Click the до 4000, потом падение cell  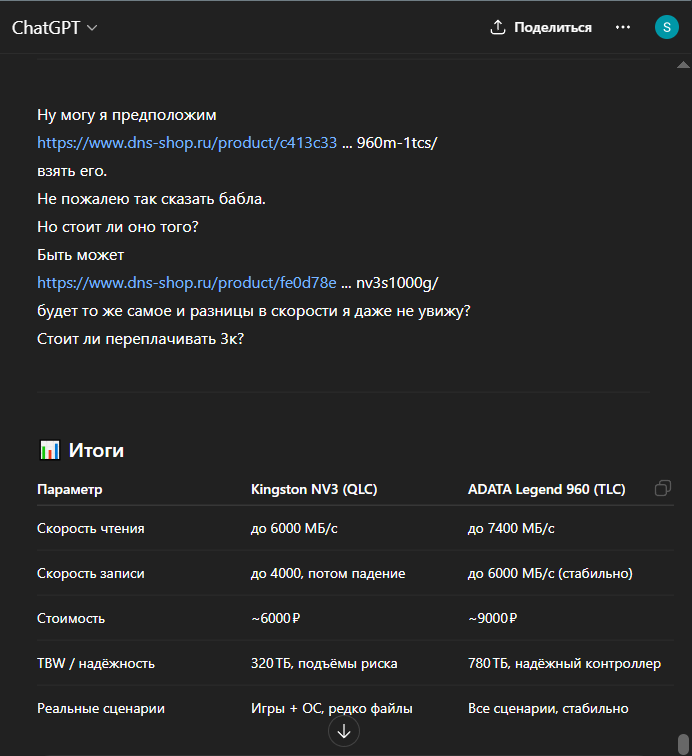328,573
